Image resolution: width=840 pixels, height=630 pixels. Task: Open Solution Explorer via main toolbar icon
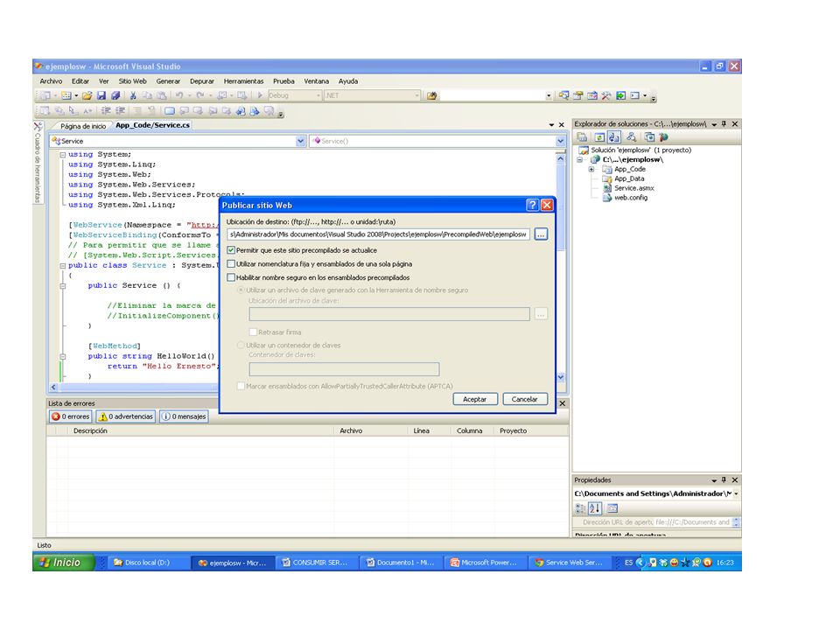563,95
